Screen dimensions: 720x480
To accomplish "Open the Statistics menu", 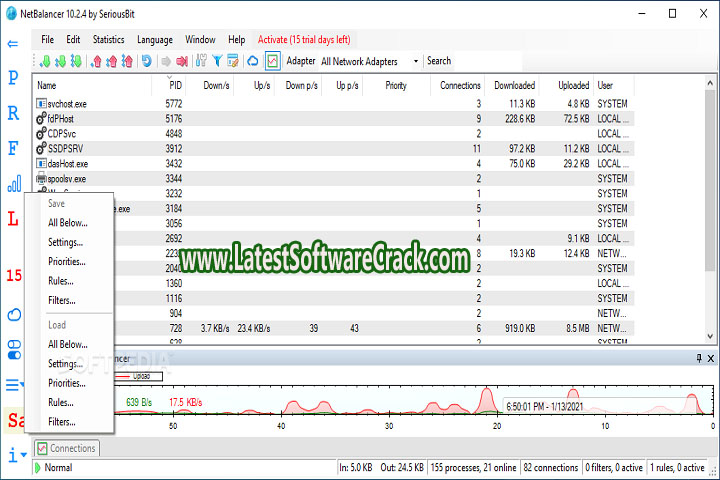I will coord(108,40).
